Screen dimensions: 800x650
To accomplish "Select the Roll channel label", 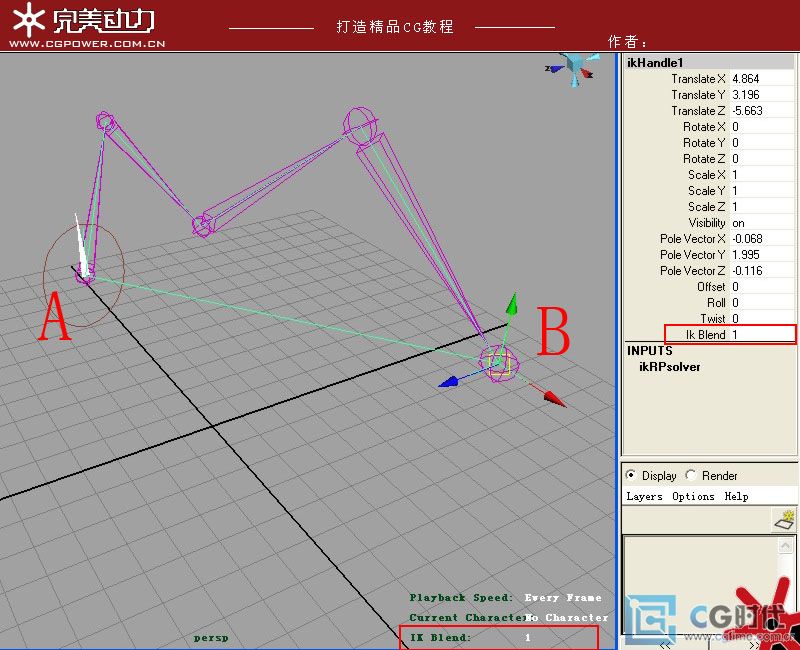I will pyautogui.click(x=716, y=303).
